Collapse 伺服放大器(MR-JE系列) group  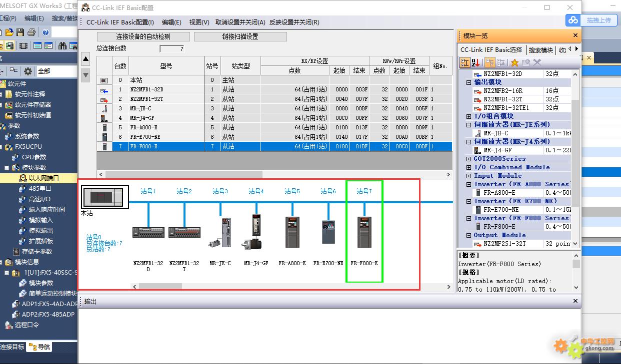click(x=468, y=125)
